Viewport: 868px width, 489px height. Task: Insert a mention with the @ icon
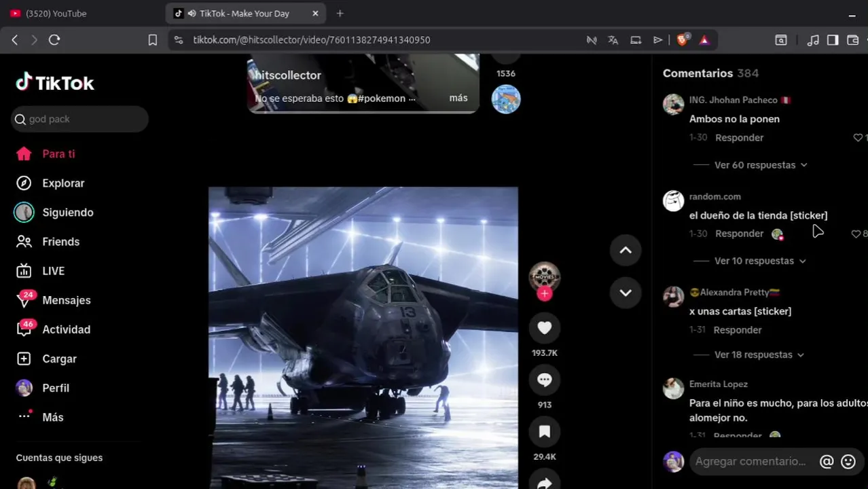tap(827, 462)
